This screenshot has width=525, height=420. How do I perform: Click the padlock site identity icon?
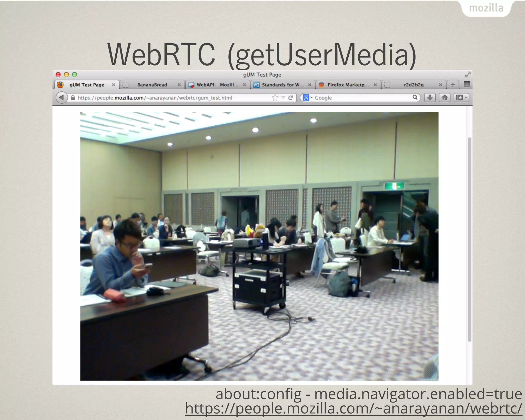tap(73, 98)
